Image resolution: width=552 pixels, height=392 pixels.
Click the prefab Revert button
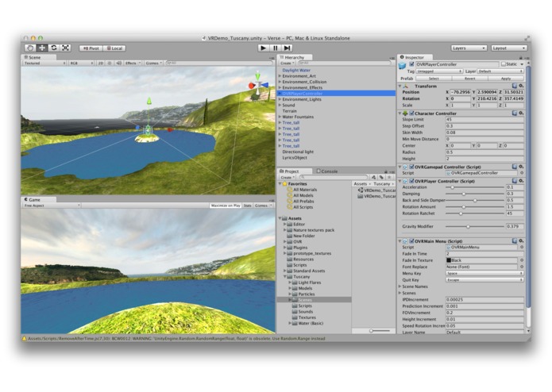click(469, 79)
